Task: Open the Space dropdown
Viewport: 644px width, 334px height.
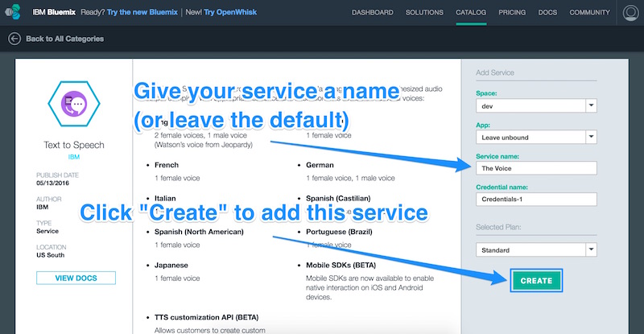Action: point(535,105)
